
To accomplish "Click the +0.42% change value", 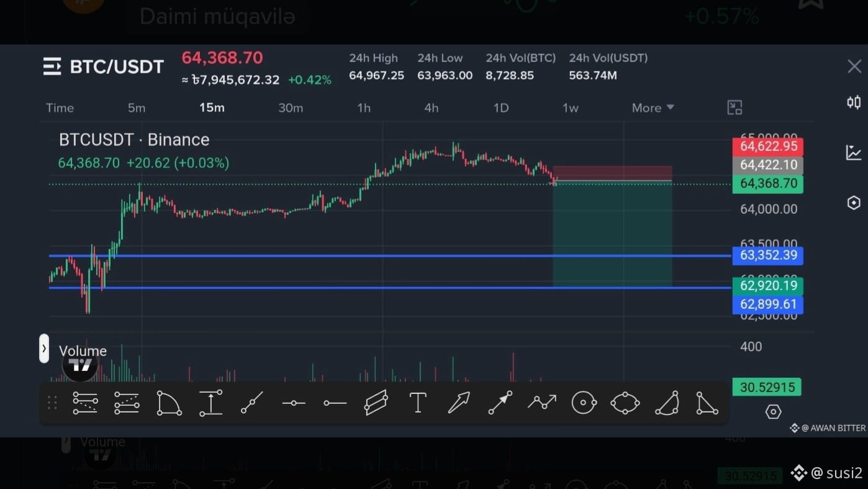I will pyautogui.click(x=310, y=80).
